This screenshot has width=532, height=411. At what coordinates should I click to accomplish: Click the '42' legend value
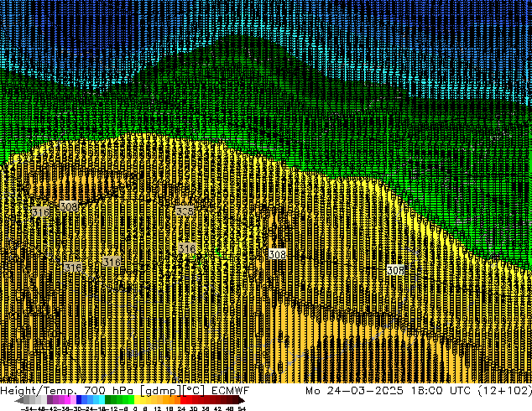(217, 408)
